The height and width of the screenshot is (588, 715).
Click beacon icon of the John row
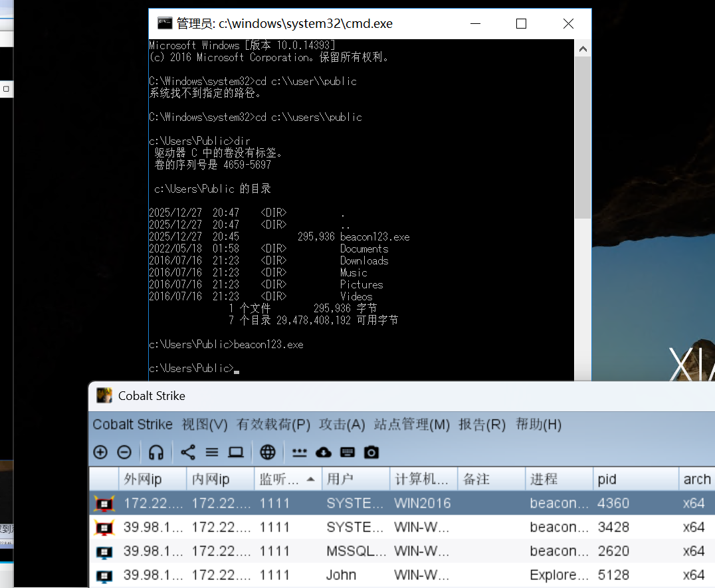pyautogui.click(x=104, y=575)
